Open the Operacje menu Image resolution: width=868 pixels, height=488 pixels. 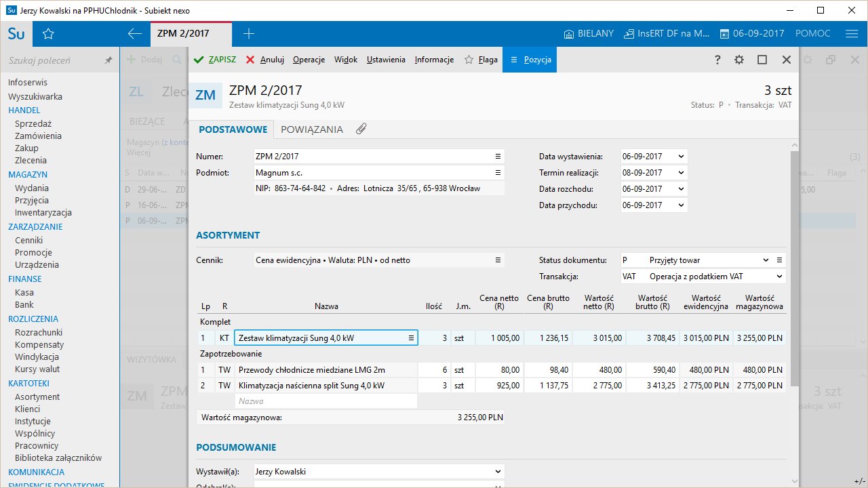(x=309, y=60)
